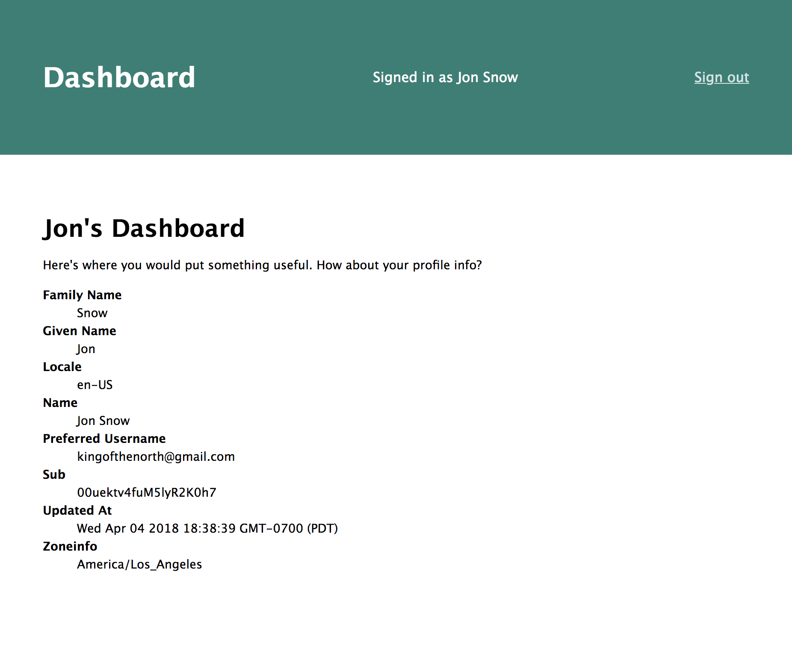
Task: Select the Updated At timestamp value
Action: point(207,528)
